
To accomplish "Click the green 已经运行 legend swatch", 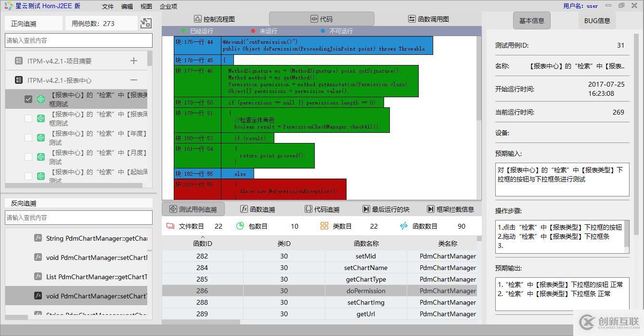I will click(x=183, y=30).
